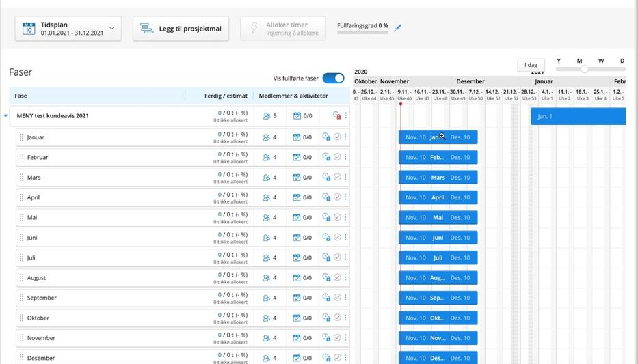The width and height of the screenshot is (638, 364).
Task: Select the W zoom level label
Action: (601, 61)
